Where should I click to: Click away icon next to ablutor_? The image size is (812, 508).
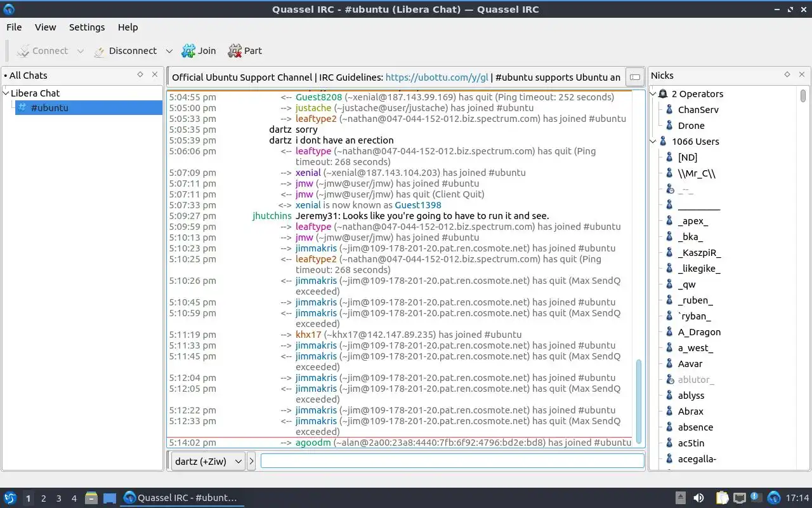click(669, 380)
